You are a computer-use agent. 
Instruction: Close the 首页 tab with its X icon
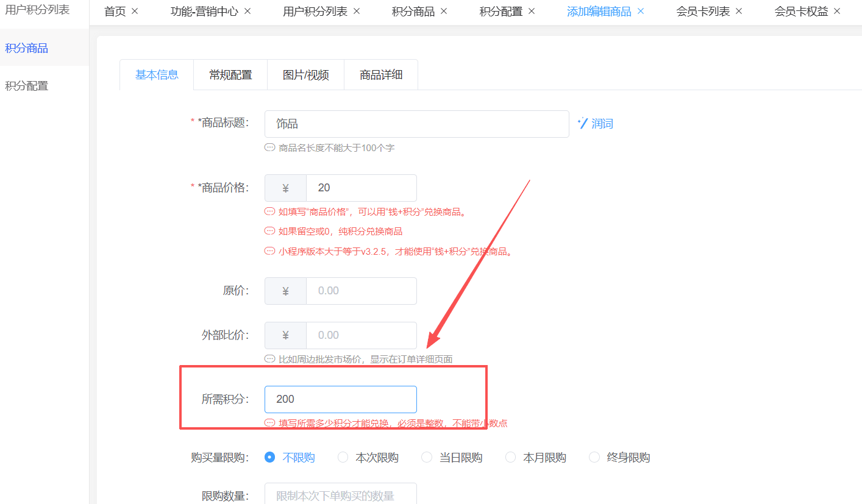pyautogui.click(x=135, y=12)
